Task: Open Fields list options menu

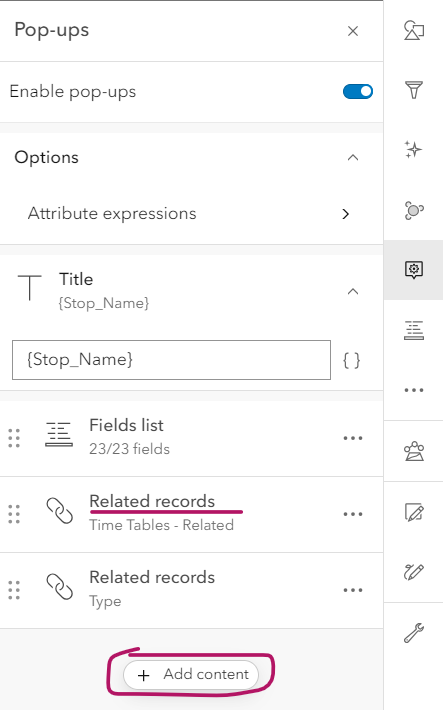Action: pos(353,438)
